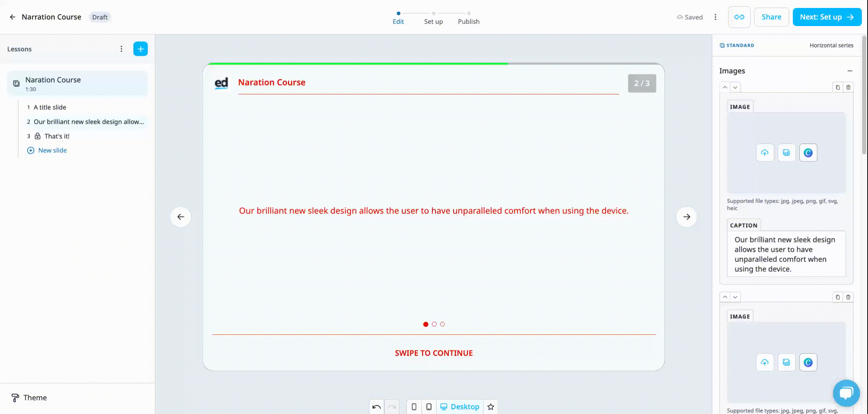
Task: Duplicate the second image item
Action: [x=838, y=297]
